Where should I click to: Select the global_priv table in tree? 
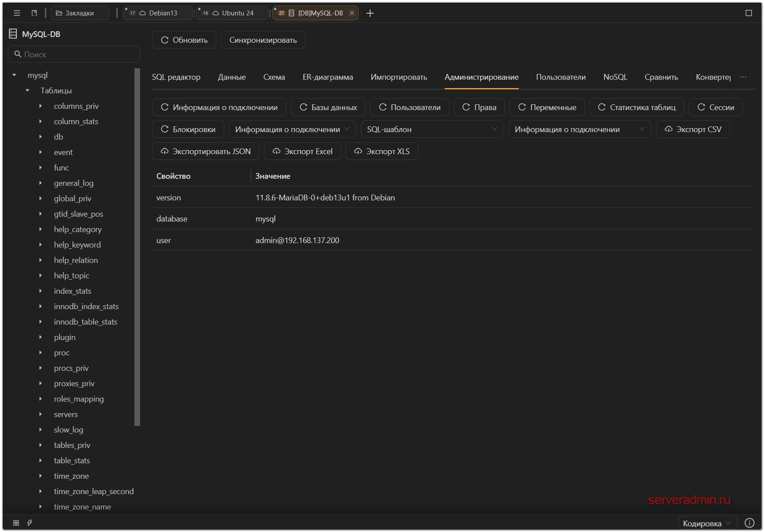click(73, 199)
